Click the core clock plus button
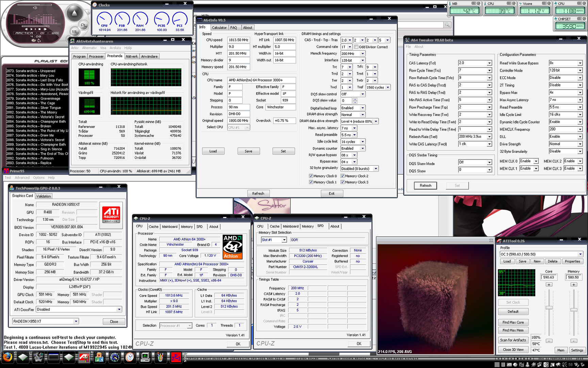 [549, 285]
